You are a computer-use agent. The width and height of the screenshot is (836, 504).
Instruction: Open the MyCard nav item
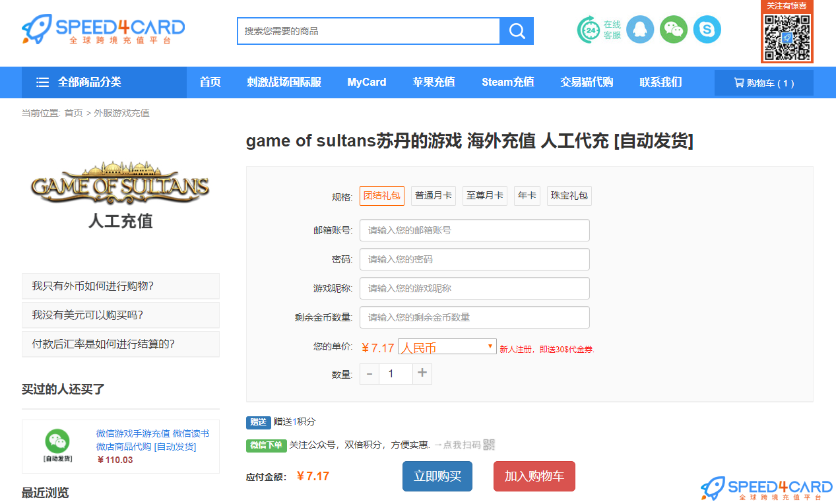[x=367, y=82]
